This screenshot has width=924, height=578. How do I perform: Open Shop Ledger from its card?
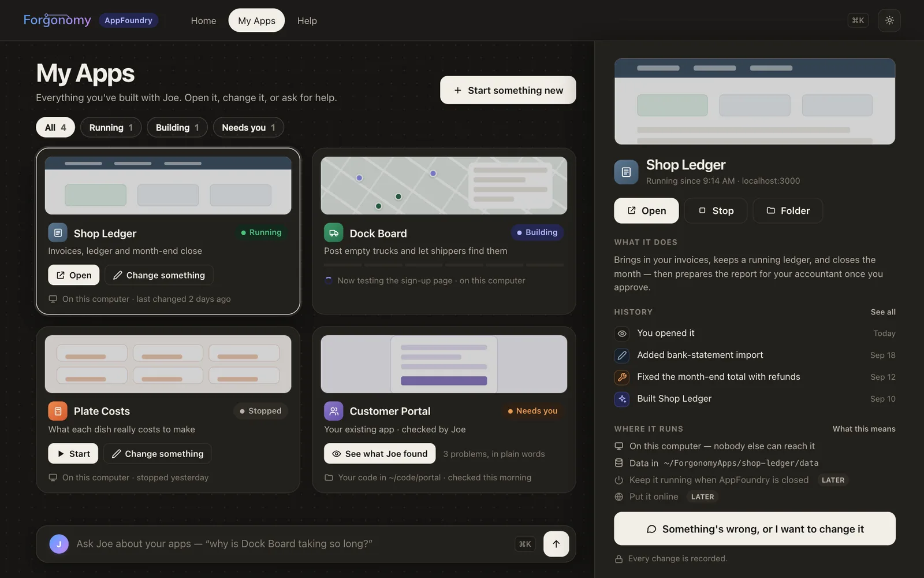pos(74,275)
